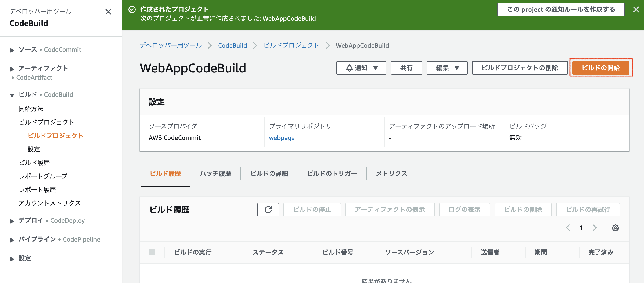Expand the ソース CodeCommit section
This screenshot has width=644, height=283.
point(12,50)
